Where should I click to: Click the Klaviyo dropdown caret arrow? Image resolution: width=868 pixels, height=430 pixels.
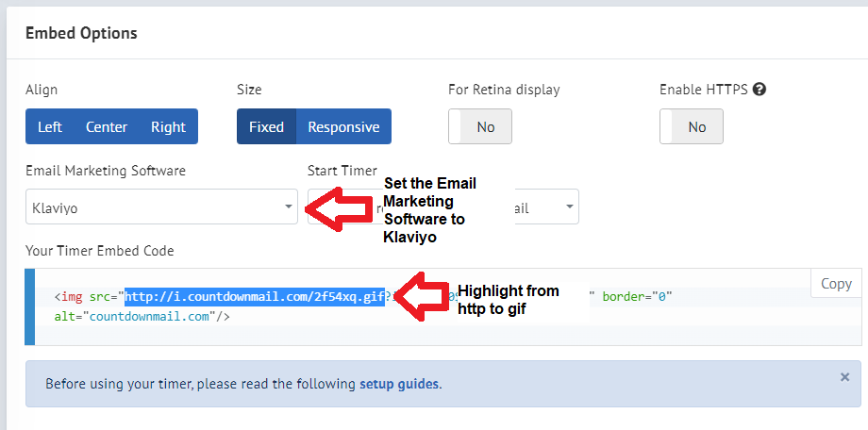click(x=289, y=207)
